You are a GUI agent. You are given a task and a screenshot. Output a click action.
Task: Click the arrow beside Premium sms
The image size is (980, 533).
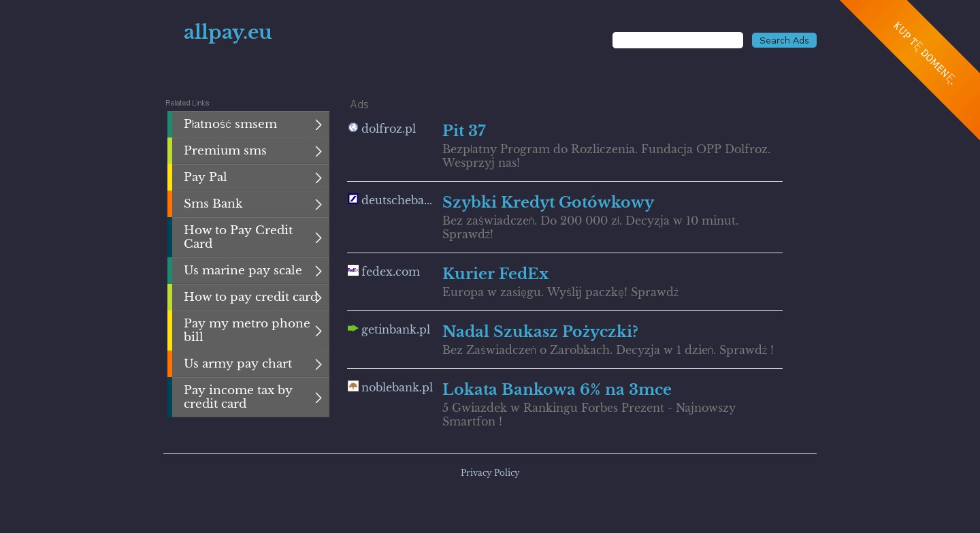pos(318,151)
